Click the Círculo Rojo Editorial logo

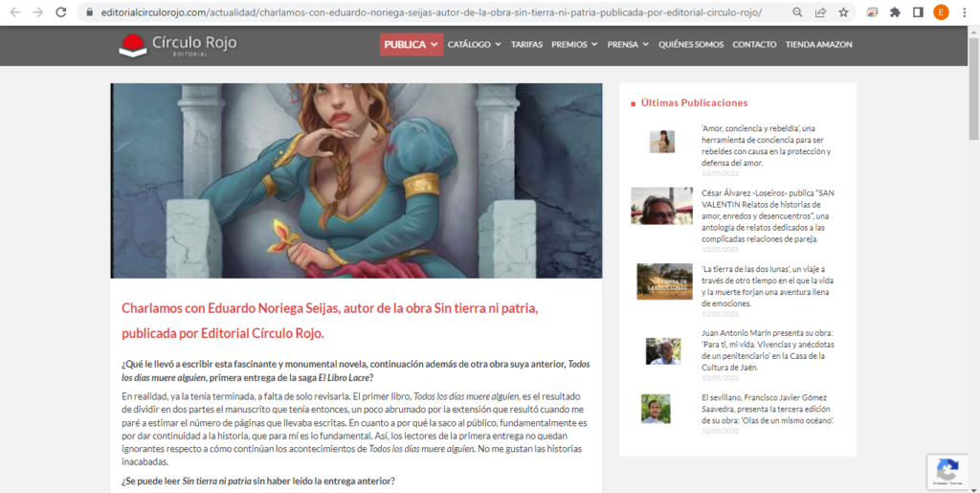178,45
